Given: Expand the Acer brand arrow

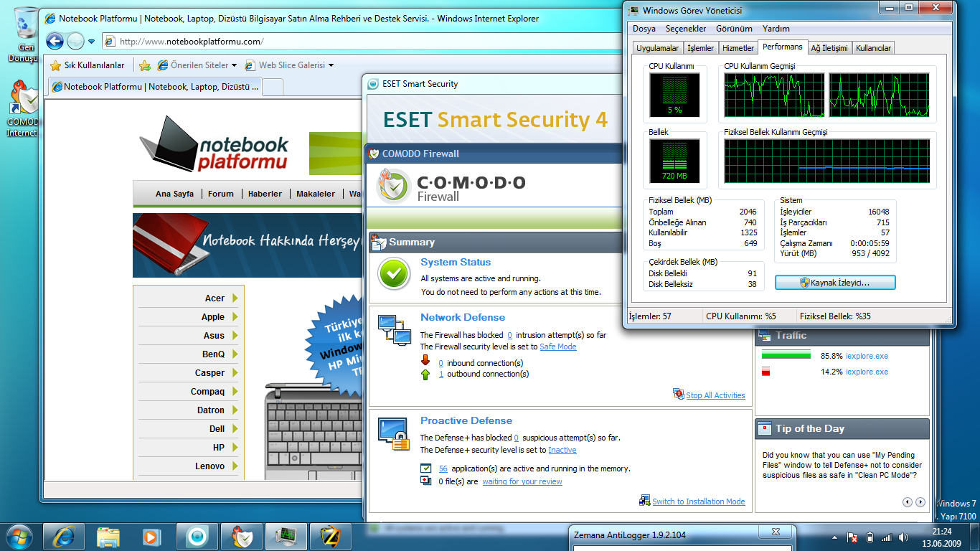Looking at the screenshot, I should tap(235, 298).
